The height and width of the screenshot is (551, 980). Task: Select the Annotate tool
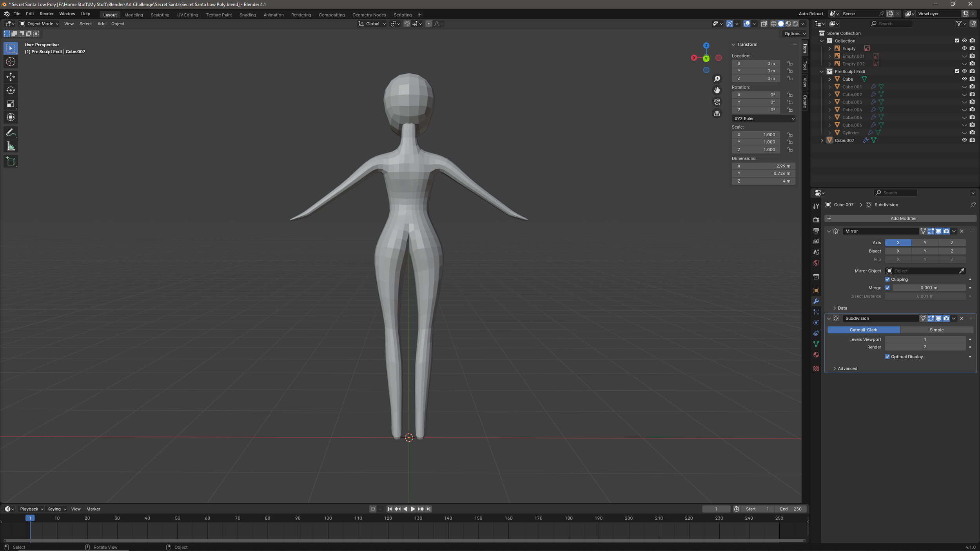[11, 132]
